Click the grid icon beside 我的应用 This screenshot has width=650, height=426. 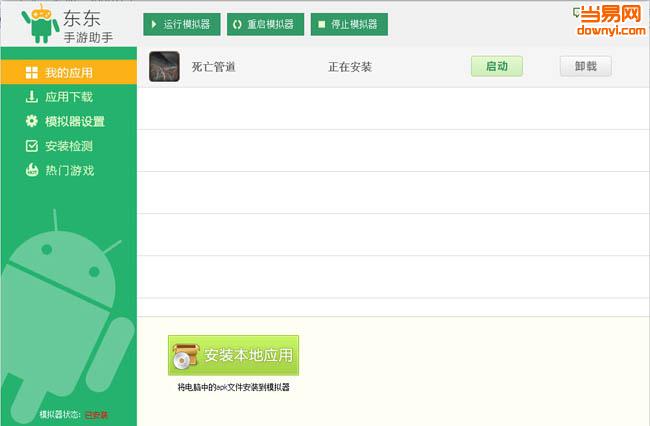pyautogui.click(x=32, y=73)
